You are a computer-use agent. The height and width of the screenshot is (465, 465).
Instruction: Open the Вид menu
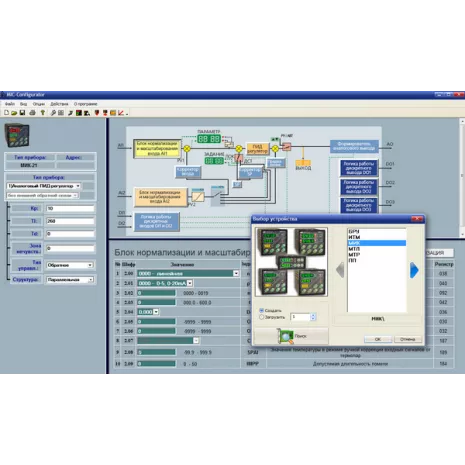23,104
